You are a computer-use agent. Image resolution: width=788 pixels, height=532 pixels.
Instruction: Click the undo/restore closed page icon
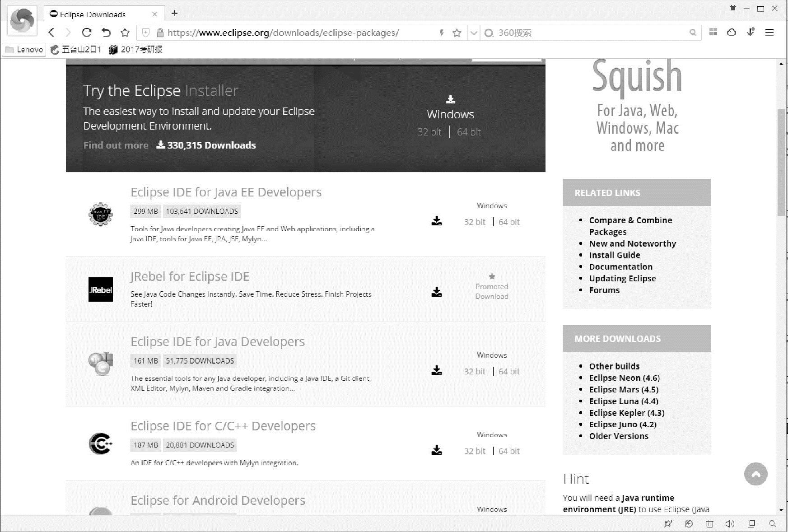click(x=106, y=33)
